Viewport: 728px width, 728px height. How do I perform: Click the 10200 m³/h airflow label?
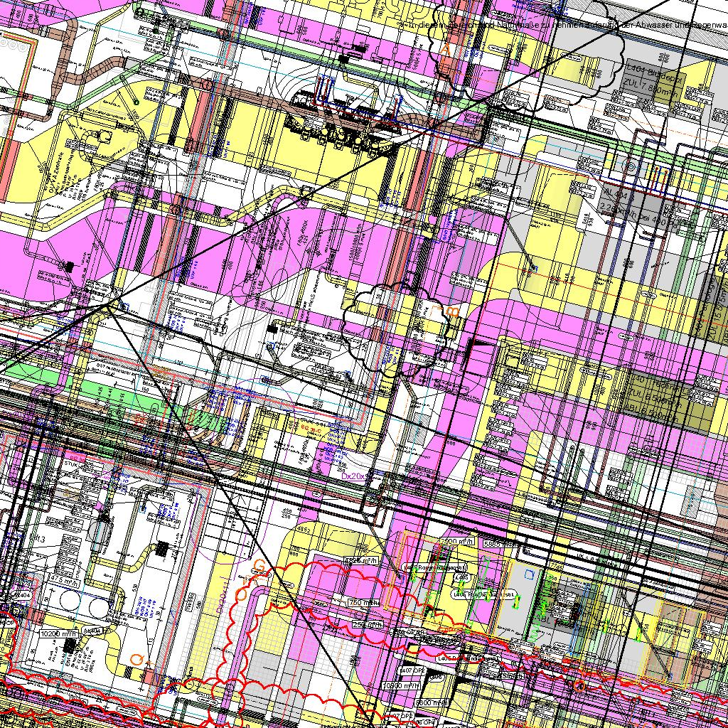point(59,633)
